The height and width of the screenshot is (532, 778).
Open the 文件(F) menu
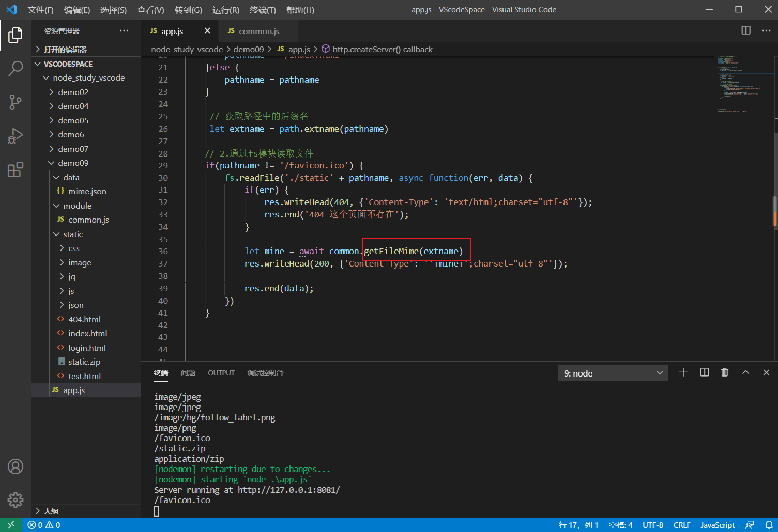coord(40,10)
